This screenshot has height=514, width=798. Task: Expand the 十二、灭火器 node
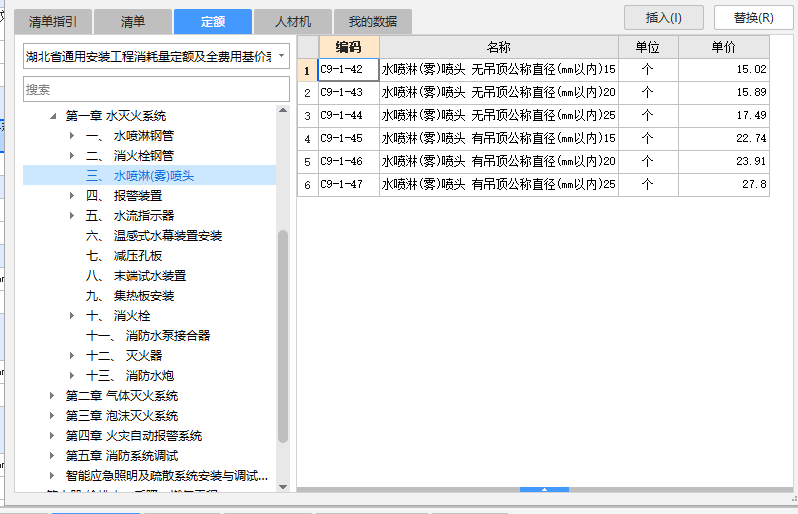click(x=72, y=356)
